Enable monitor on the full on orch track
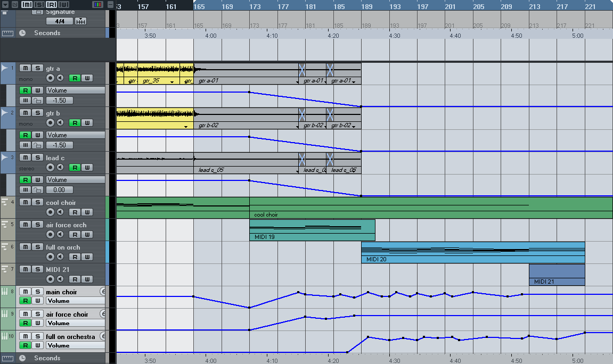The image size is (613, 364). 60,257
